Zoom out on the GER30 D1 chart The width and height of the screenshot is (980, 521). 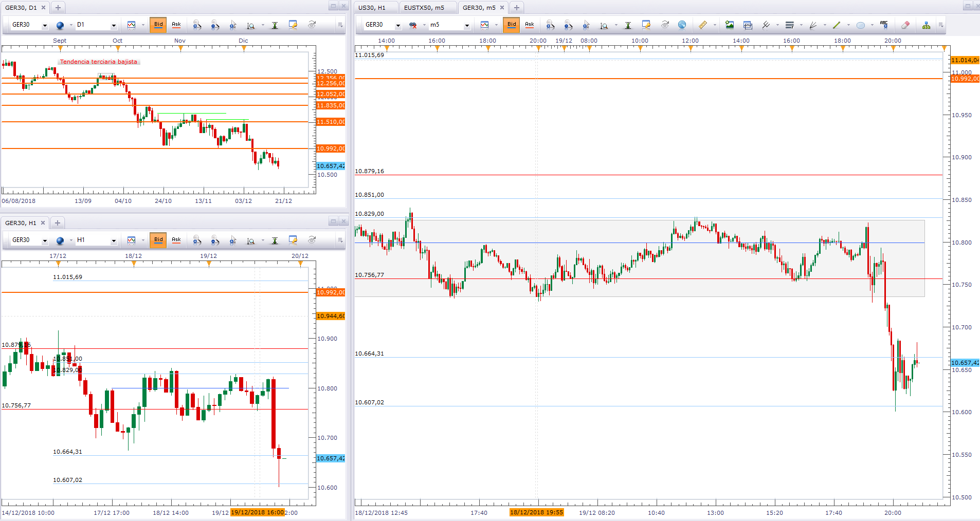pyautogui.click(x=215, y=25)
